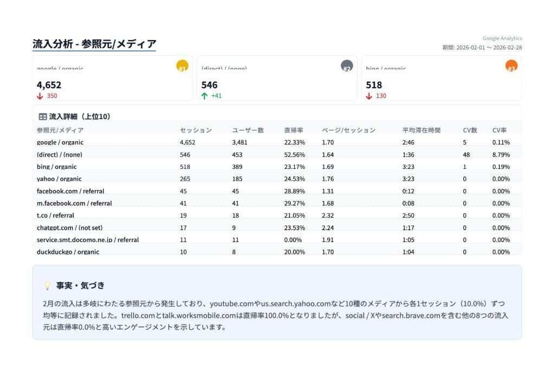Viewport: 555px width, 392px height.
Task: Click the 期間 date range text
Action: point(481,47)
